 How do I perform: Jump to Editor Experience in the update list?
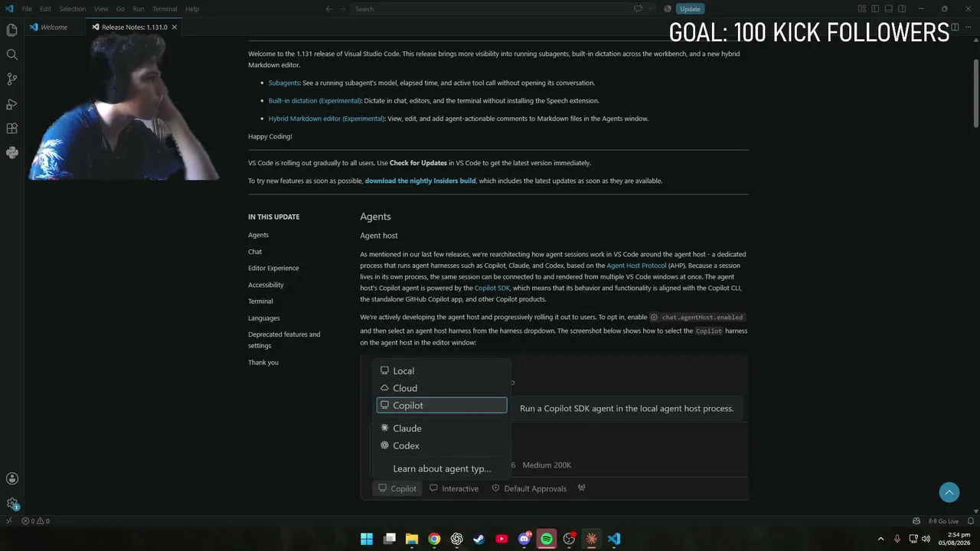[273, 268]
